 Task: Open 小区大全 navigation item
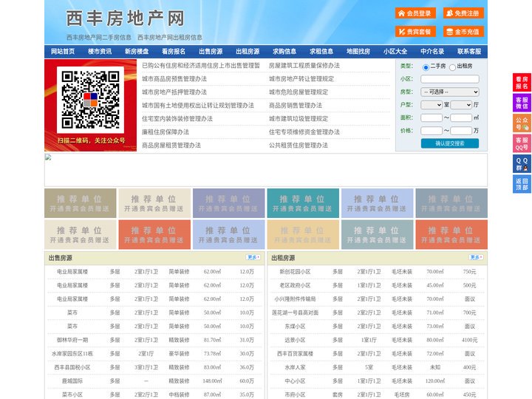click(x=395, y=52)
